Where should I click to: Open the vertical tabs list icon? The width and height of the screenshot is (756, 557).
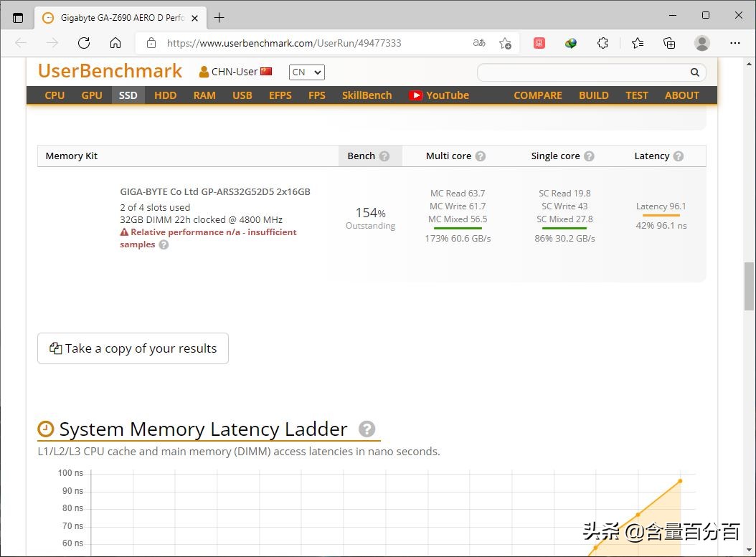pos(18,17)
